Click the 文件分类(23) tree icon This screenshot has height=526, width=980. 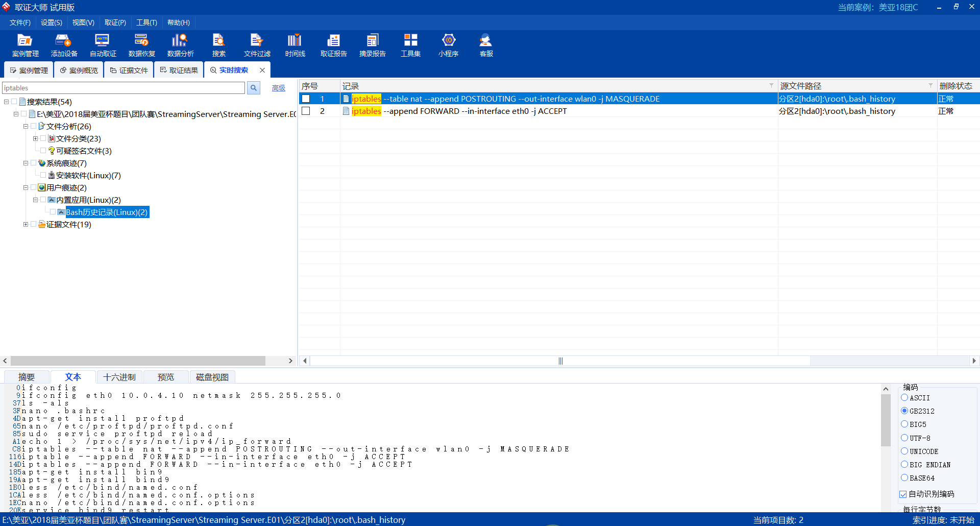pos(52,138)
